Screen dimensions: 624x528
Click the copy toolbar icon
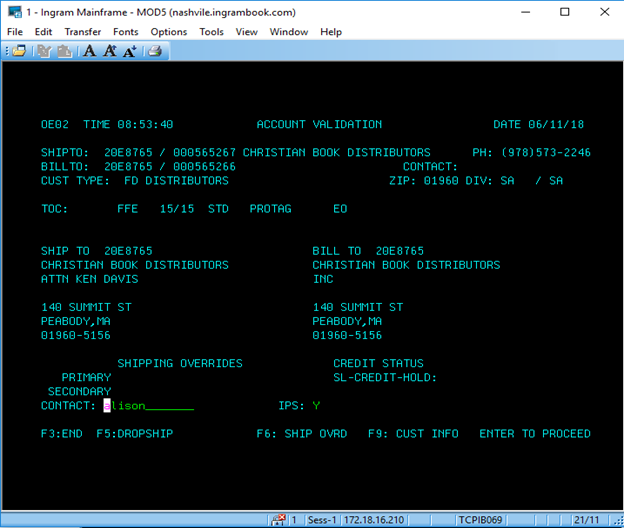click(x=44, y=51)
